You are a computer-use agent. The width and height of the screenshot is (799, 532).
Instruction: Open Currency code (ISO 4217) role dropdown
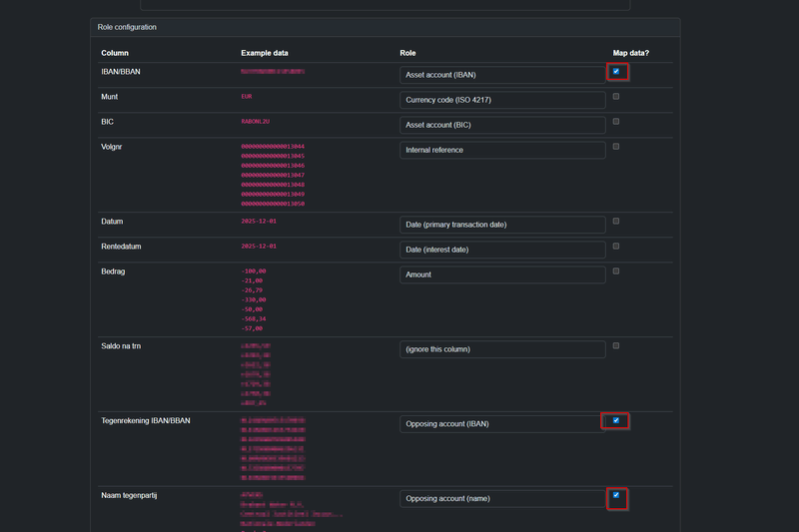(x=502, y=100)
